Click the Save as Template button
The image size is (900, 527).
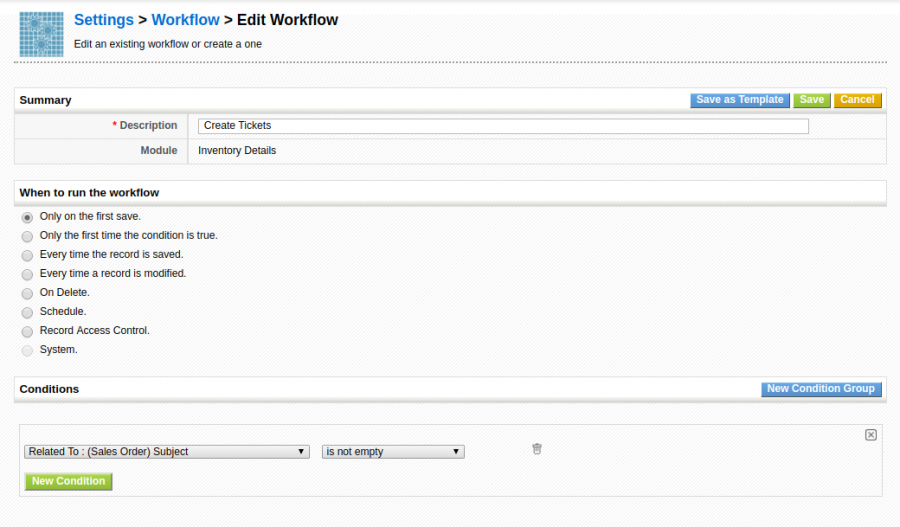point(739,100)
